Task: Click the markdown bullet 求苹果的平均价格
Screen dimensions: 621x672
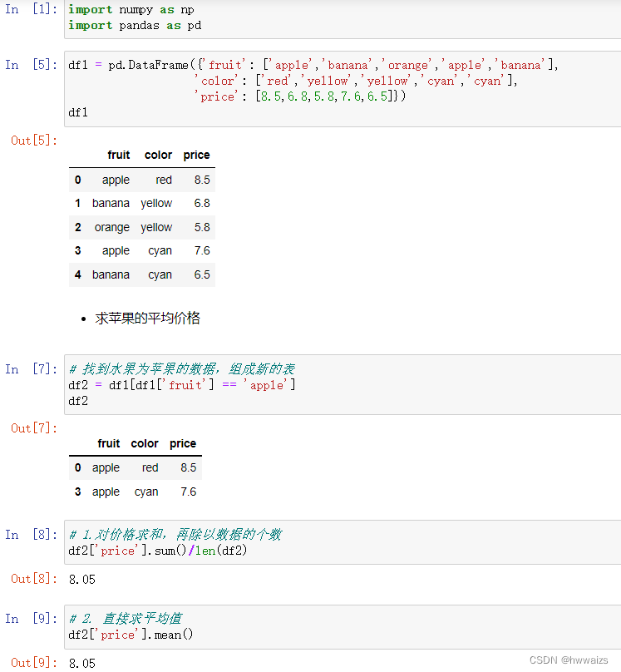Action: (x=147, y=318)
